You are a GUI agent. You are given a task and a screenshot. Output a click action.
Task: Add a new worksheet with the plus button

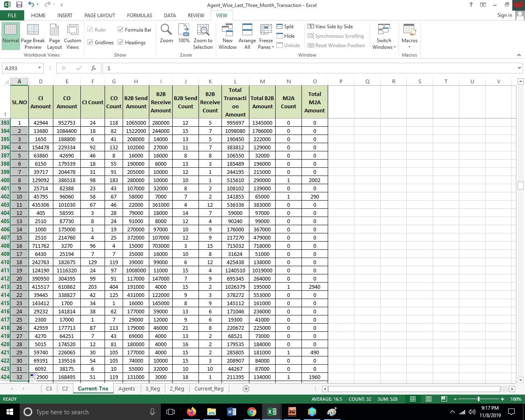point(246,388)
